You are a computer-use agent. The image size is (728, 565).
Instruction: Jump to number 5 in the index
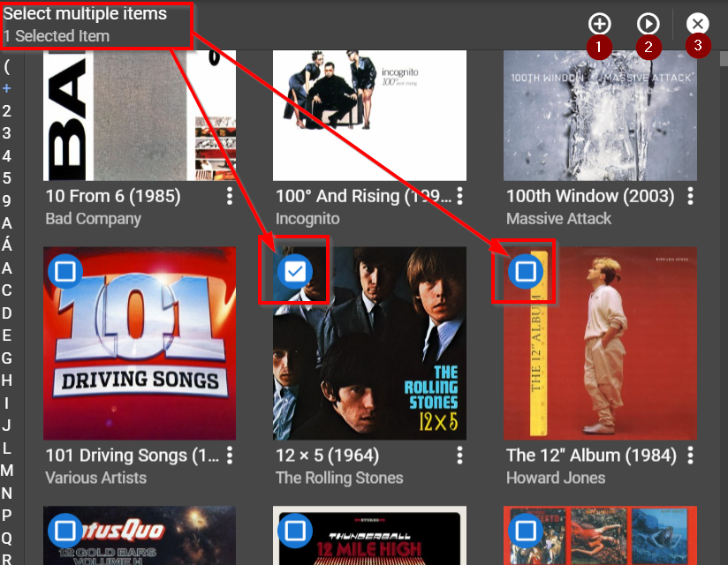[x=7, y=178]
